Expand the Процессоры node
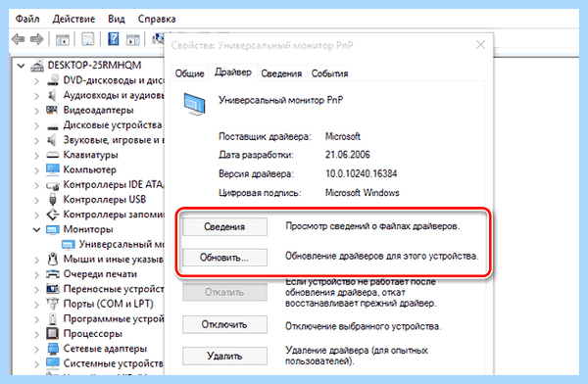588x384 pixels. (36, 334)
